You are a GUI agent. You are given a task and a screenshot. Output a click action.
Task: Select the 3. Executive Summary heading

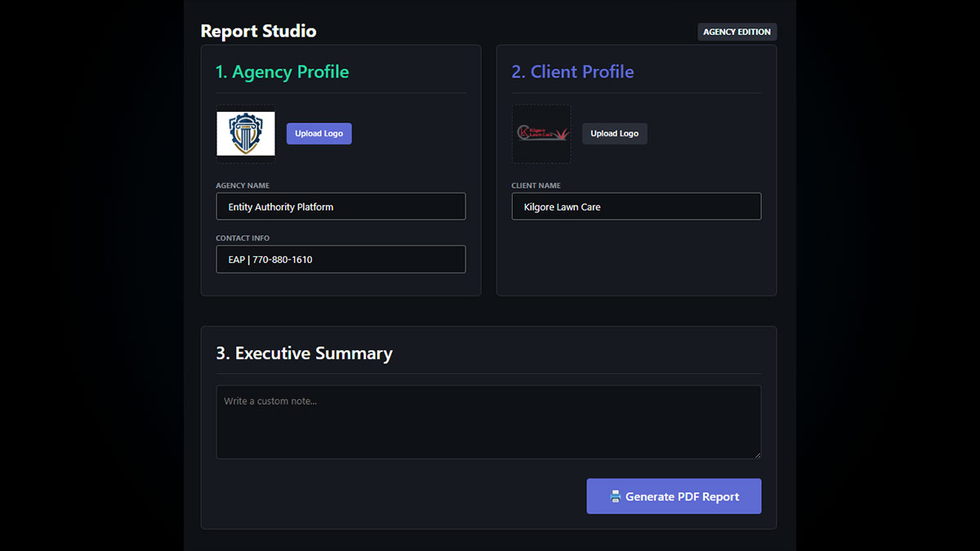(304, 353)
